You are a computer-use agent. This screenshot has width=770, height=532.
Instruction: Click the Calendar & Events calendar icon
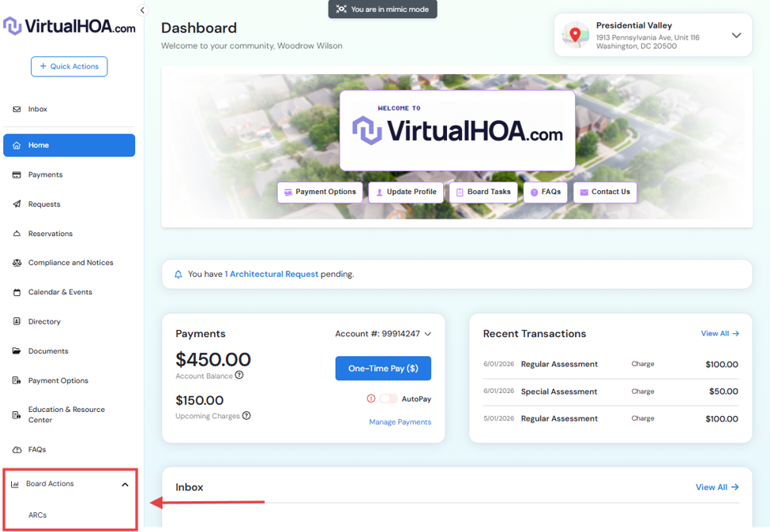(17, 292)
